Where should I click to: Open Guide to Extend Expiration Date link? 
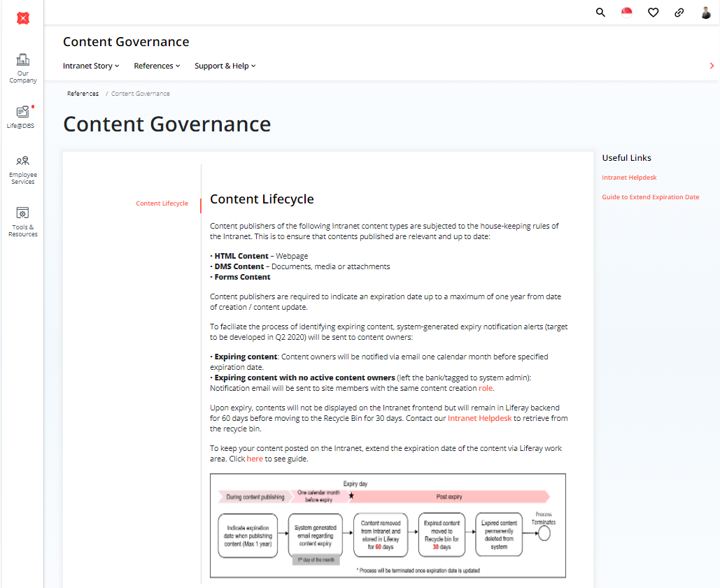click(650, 197)
